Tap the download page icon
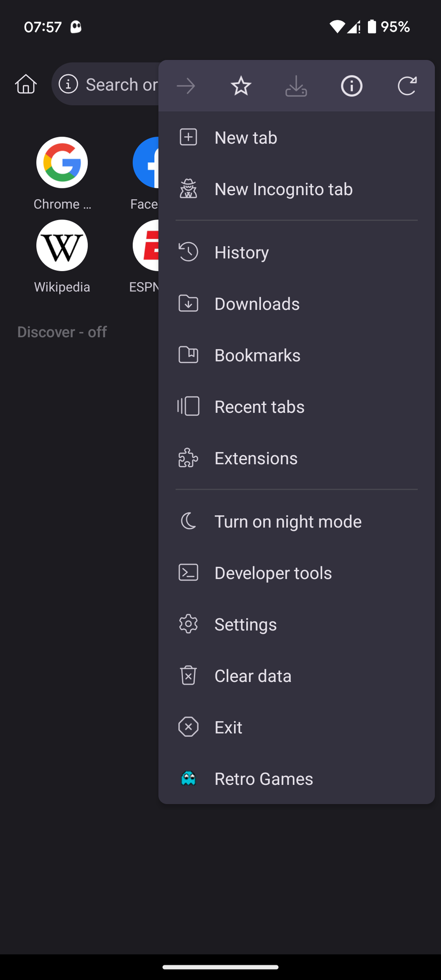 pyautogui.click(x=296, y=86)
